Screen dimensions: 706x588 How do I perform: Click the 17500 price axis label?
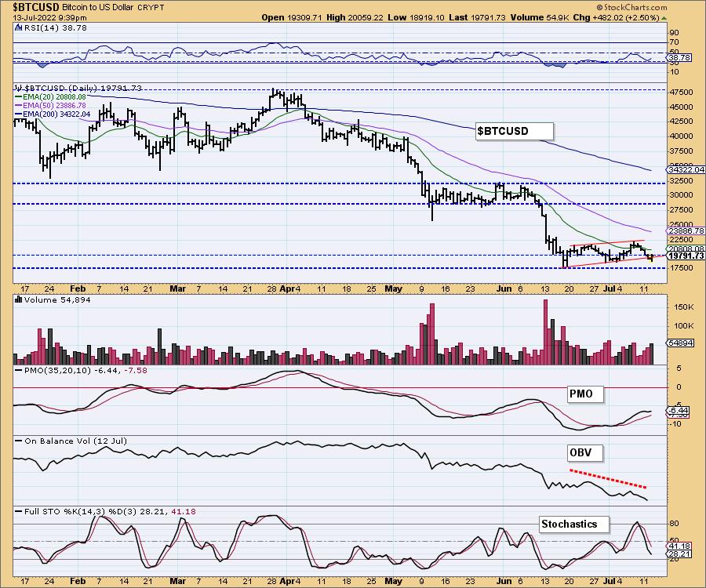pyautogui.click(x=681, y=267)
